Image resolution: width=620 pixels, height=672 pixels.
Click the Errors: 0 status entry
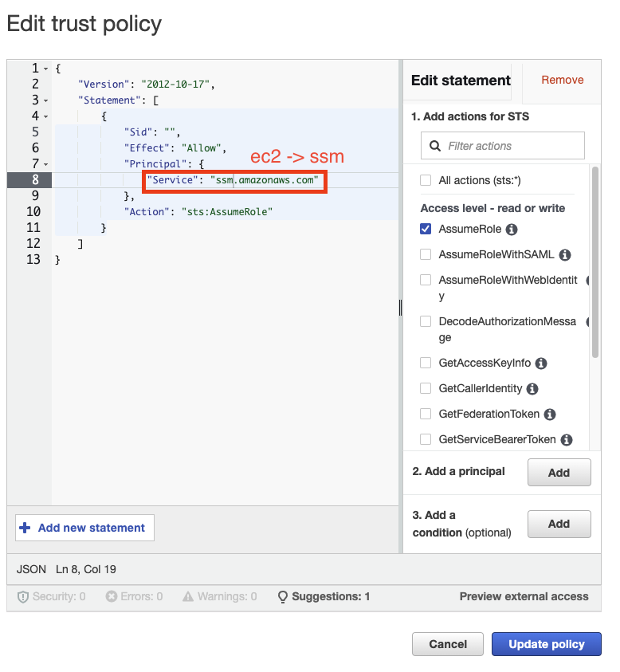(134, 596)
